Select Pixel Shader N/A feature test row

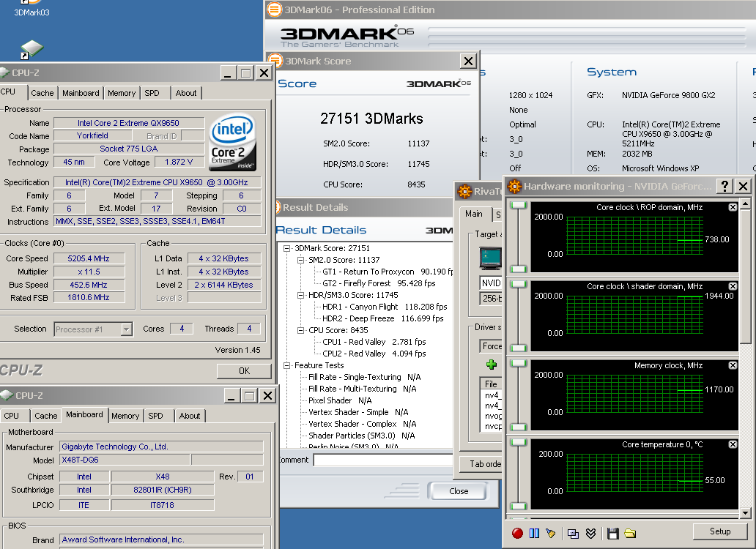tap(339, 400)
